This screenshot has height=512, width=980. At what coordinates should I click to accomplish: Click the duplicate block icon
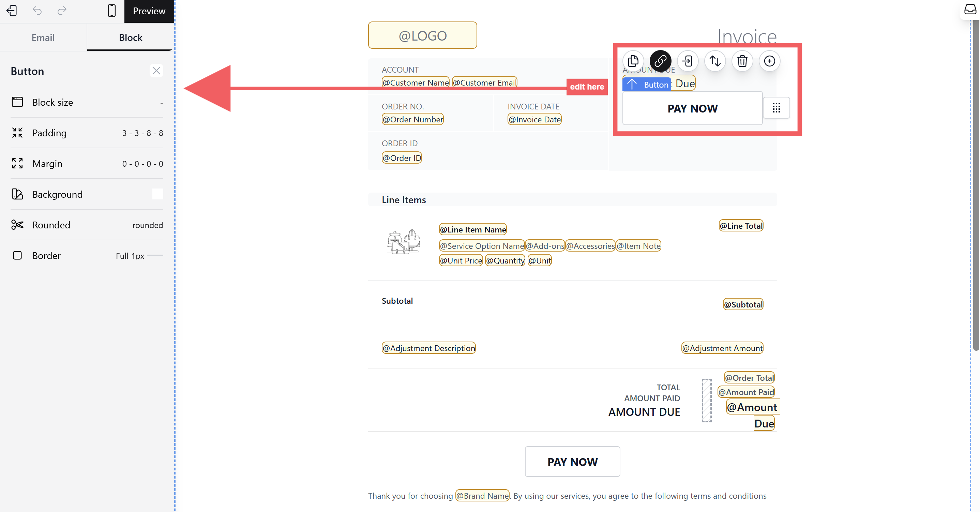click(x=633, y=61)
